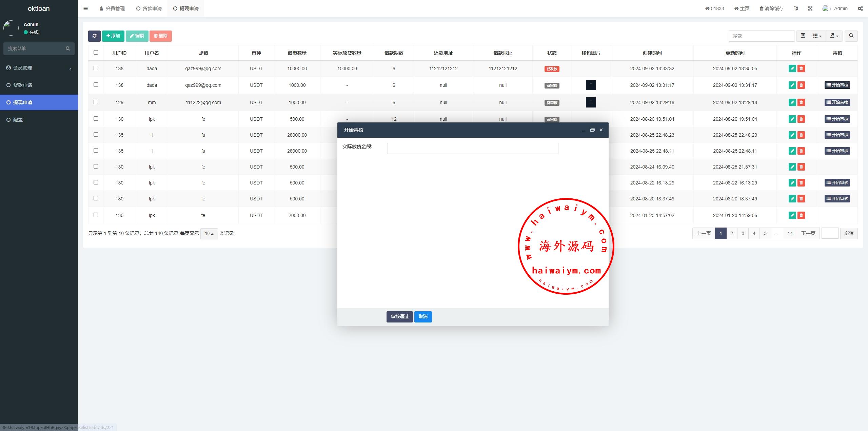
Task: Toggle fullscreen with the expand arrows icon
Action: [810, 8]
